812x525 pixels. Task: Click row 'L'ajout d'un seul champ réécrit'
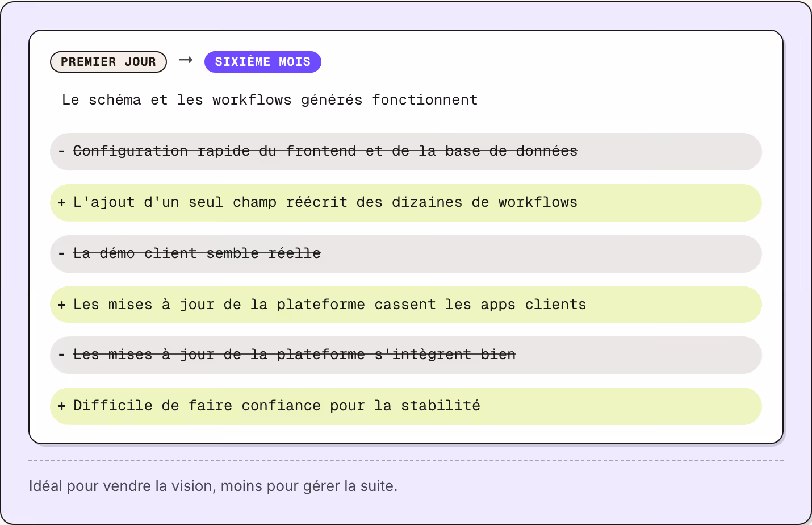click(x=406, y=203)
